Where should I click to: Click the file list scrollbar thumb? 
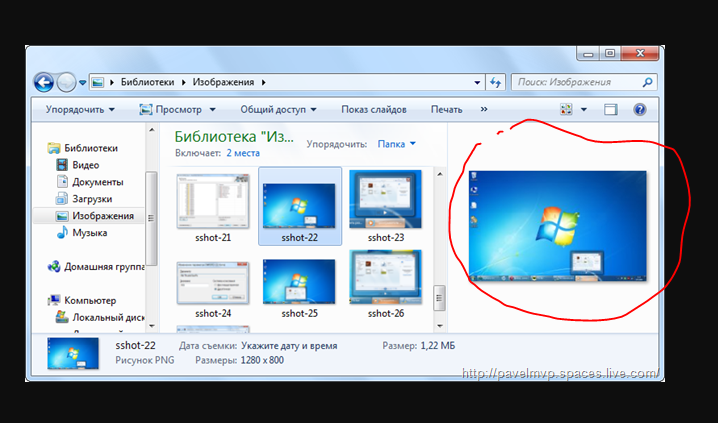point(440,298)
